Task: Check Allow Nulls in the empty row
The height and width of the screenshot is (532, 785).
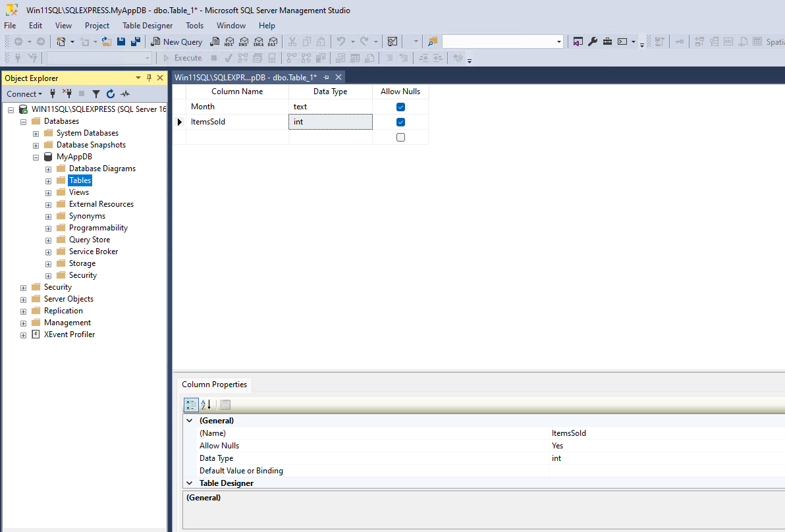Action: [x=400, y=137]
